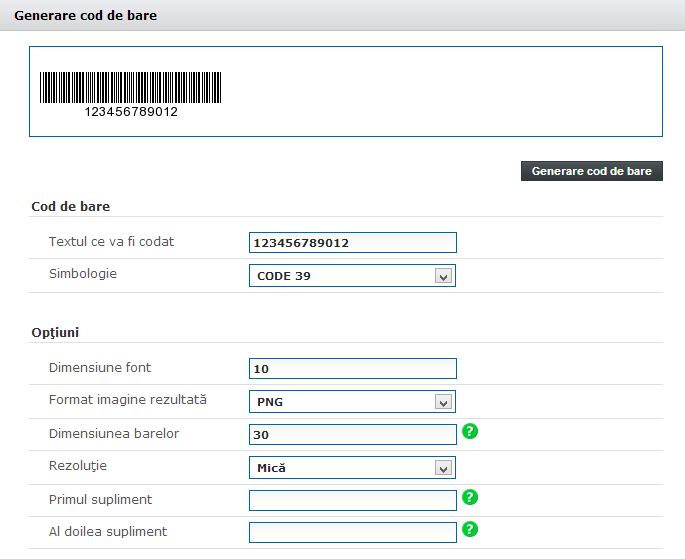Open the Format imagine rezultată dropdown

coord(352,401)
